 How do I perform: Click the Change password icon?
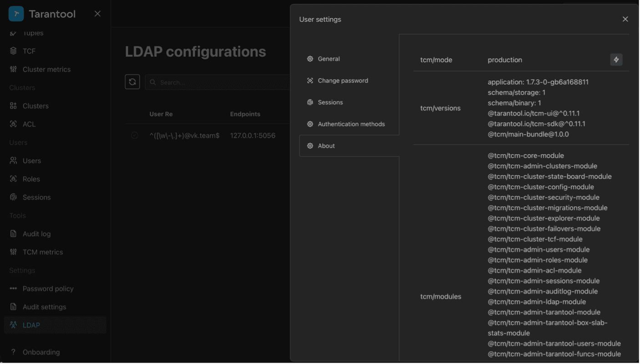[310, 81]
